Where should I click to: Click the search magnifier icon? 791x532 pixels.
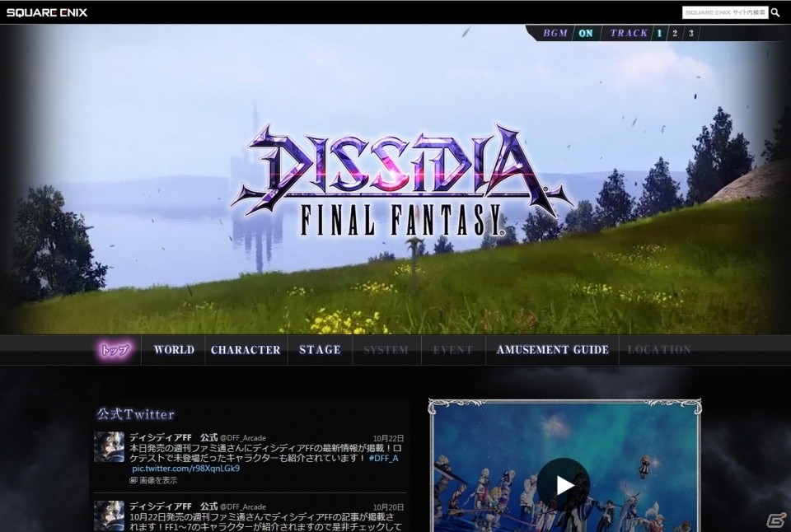775,12
